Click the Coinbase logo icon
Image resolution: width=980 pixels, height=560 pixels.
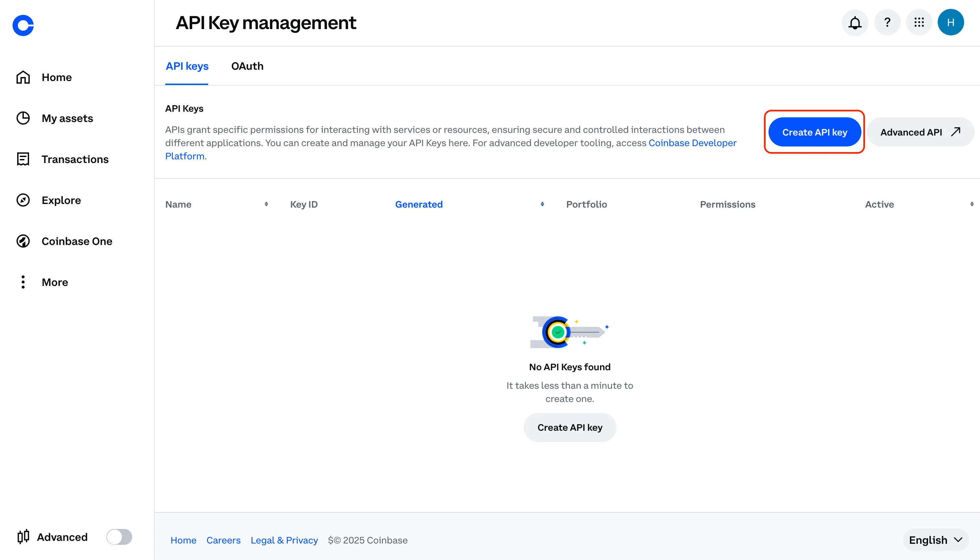click(23, 25)
